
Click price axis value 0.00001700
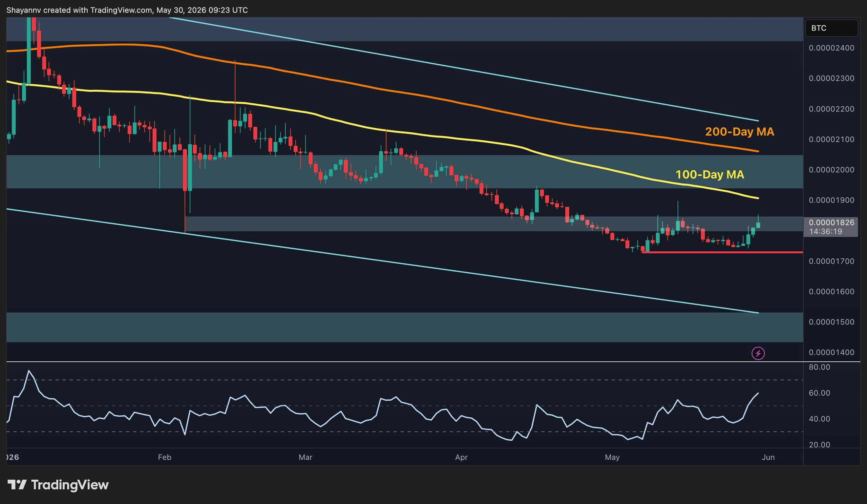click(x=831, y=261)
